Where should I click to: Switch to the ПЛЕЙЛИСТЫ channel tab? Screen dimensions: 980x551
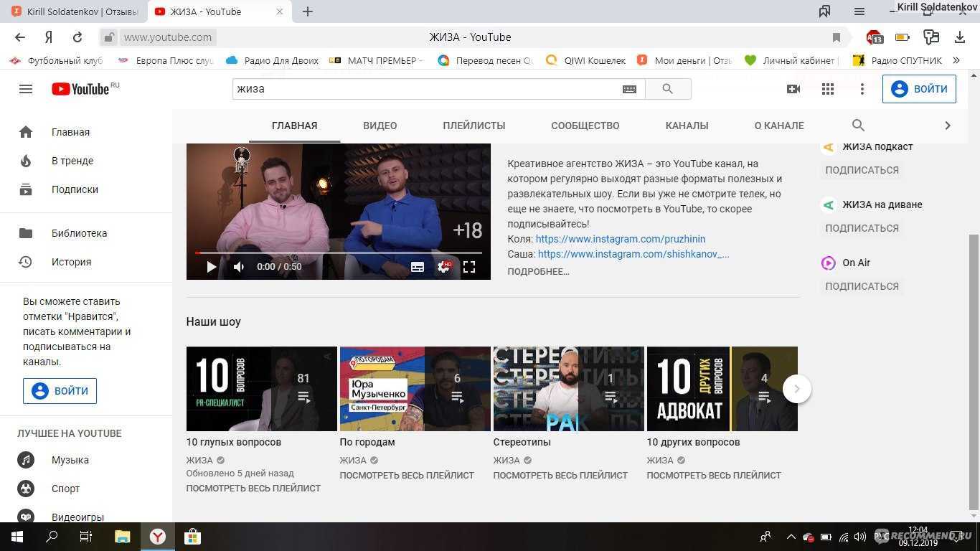click(x=473, y=126)
